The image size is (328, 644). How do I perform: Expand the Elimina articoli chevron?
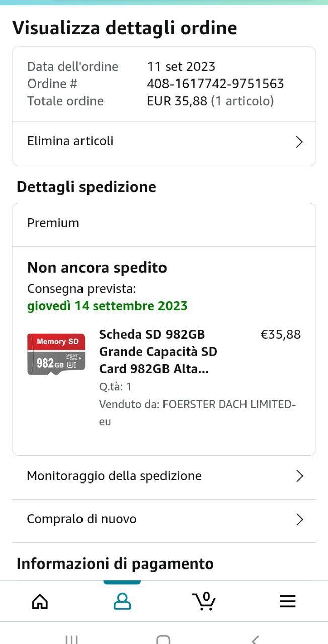(x=299, y=142)
